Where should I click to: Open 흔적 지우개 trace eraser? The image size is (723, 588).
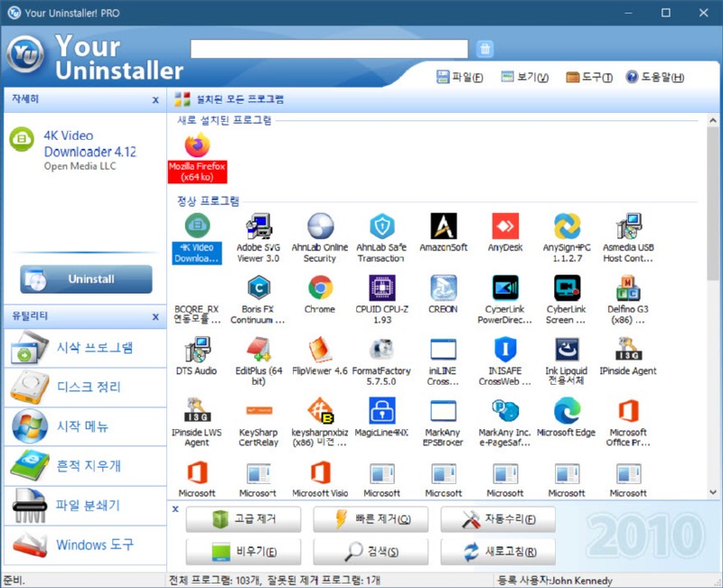(x=85, y=466)
